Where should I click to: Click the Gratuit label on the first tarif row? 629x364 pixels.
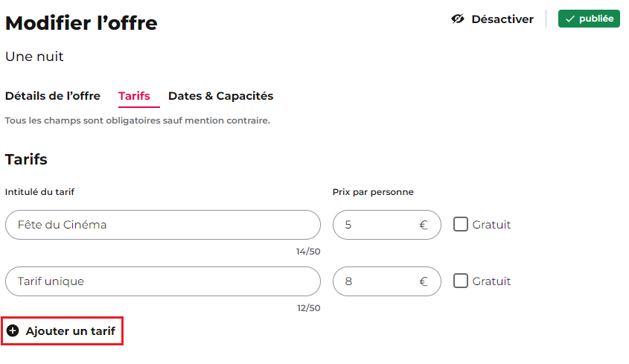[491, 225]
